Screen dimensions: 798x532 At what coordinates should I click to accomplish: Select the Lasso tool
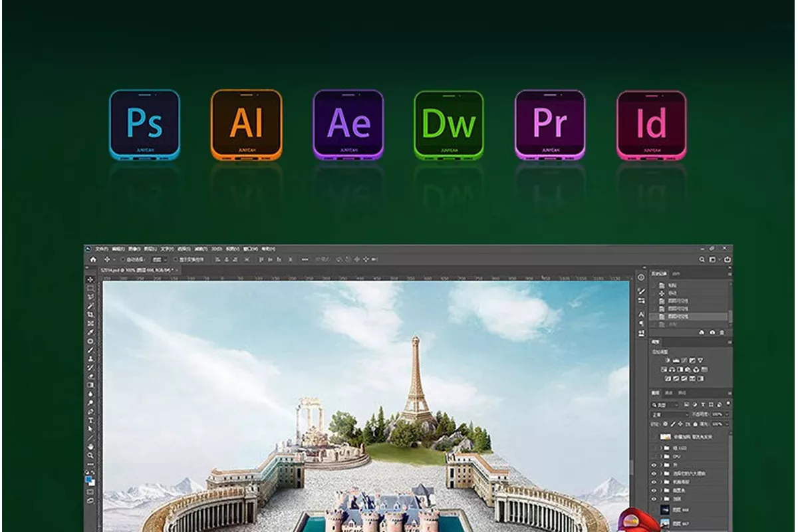(x=91, y=297)
